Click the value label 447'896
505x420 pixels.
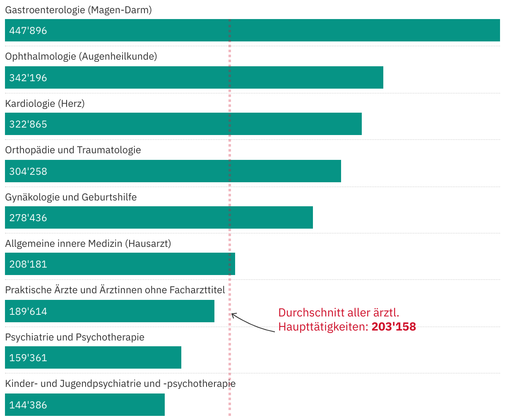pos(28,31)
